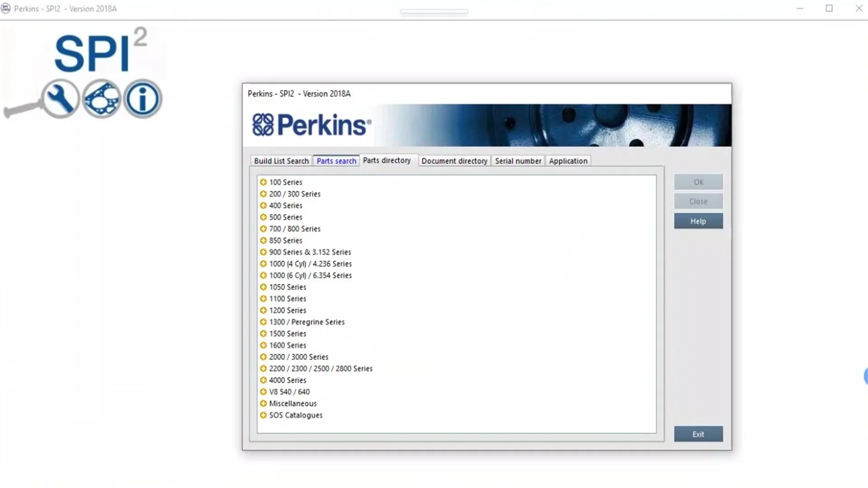Viewport: 868px width, 488px height.
Task: Select the '4000 Series' label
Action: (288, 380)
